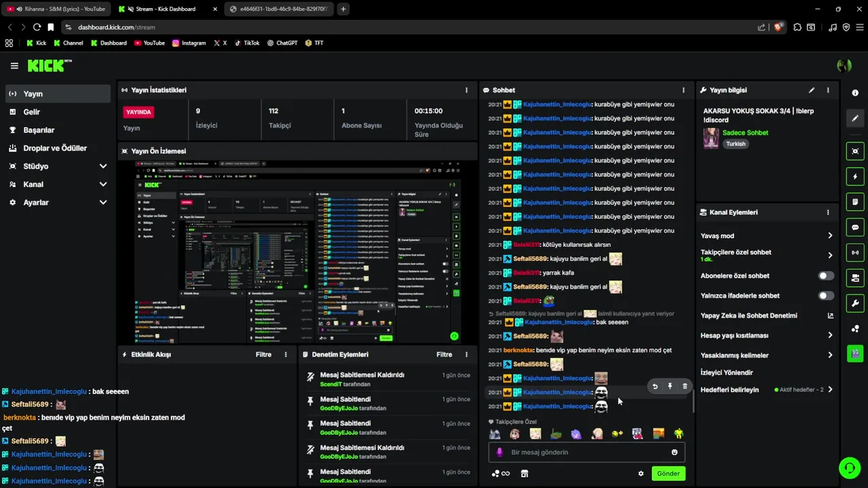868x488 pixels.
Task: Edit stream info with pencil icon in Yayın bilgisi
Action: pos(812,90)
